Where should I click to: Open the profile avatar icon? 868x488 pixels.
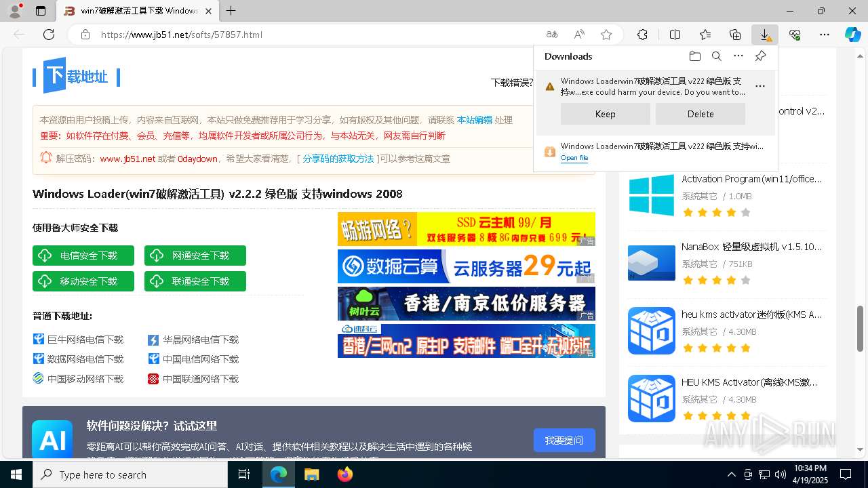point(15,11)
